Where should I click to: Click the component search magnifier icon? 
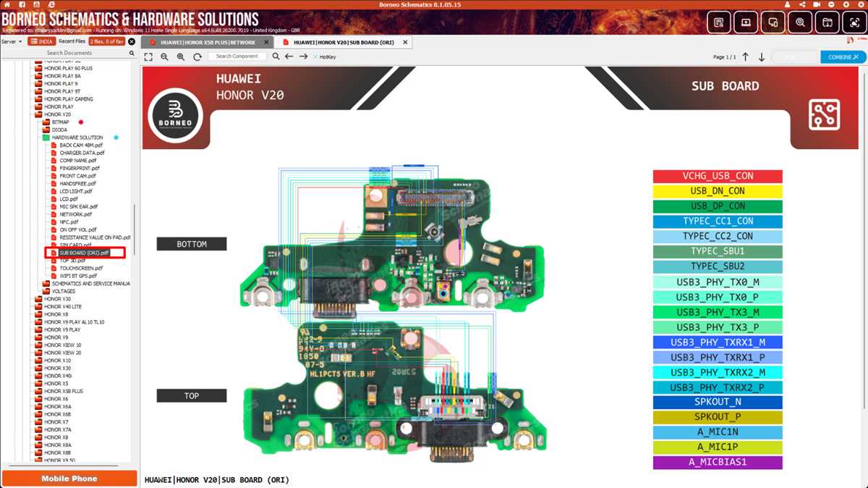point(275,56)
